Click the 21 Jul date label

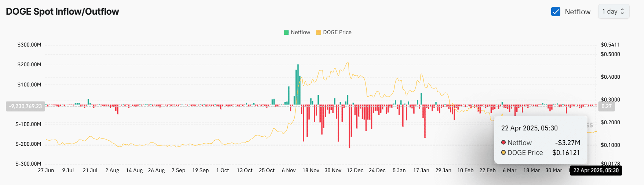point(90,170)
